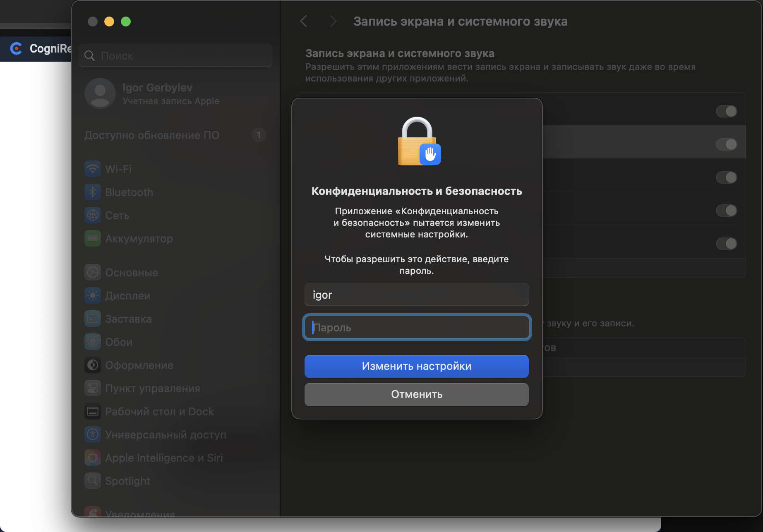Select the Дисплеи sun icon
763x532 pixels.
pos(93,295)
